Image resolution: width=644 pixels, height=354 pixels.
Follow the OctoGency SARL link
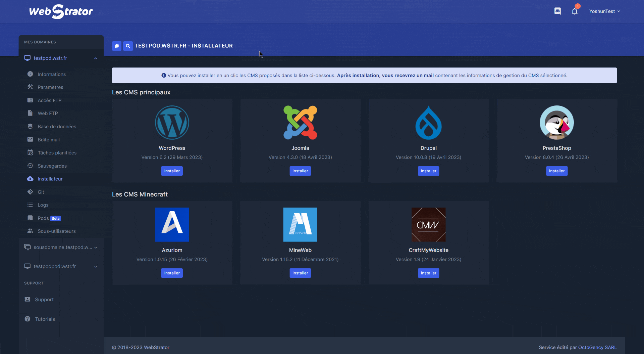coord(597,347)
